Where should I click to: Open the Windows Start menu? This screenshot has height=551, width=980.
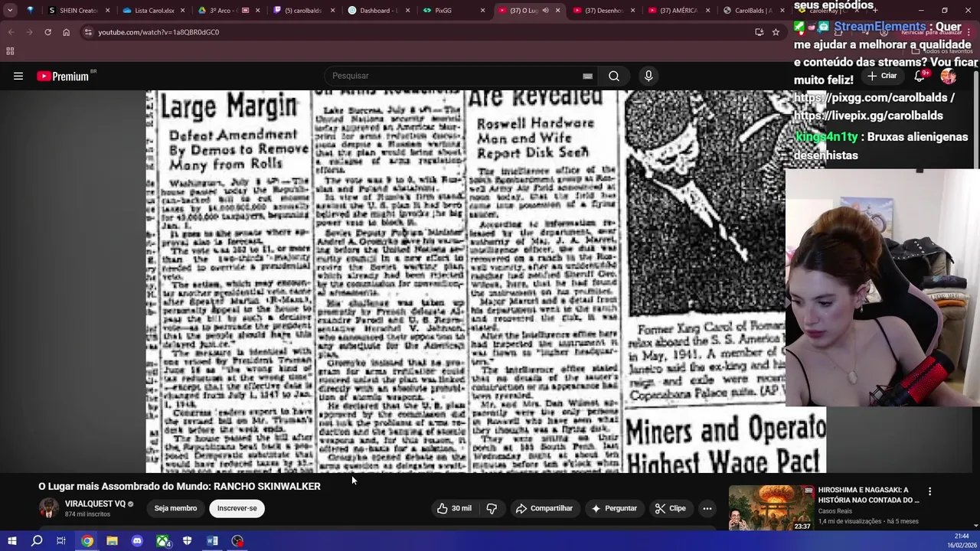11,541
